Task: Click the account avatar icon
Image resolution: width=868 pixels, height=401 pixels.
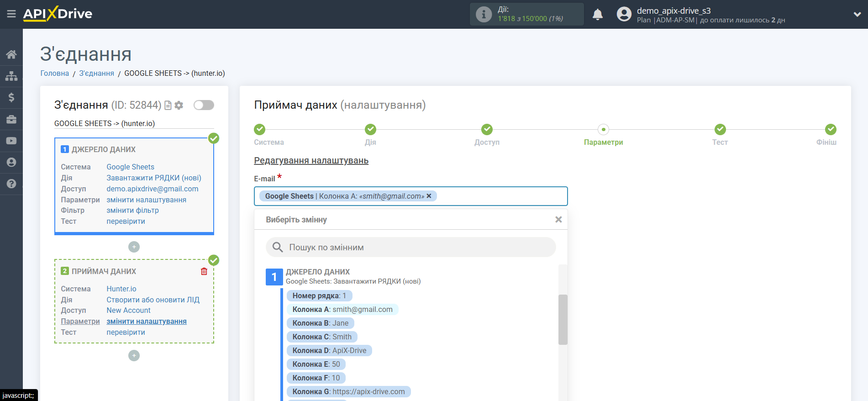Action: 624,14
